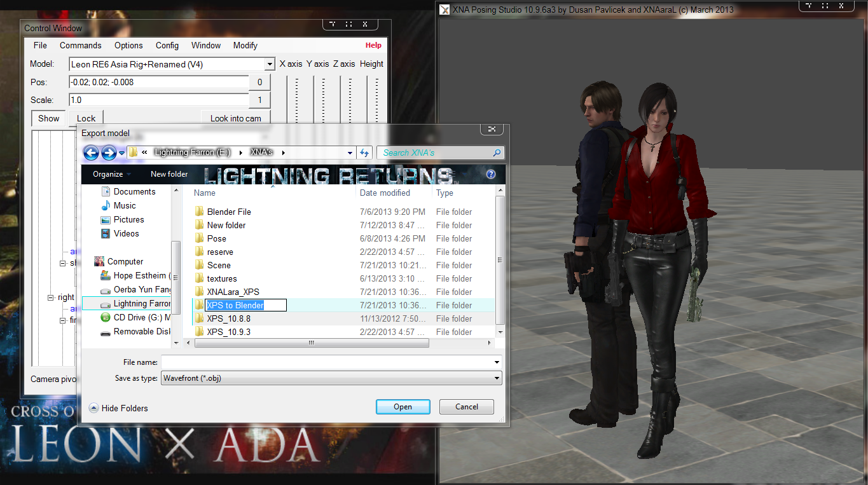
Task: Click the XNA Posing Studio title bar icon
Action: [445, 10]
